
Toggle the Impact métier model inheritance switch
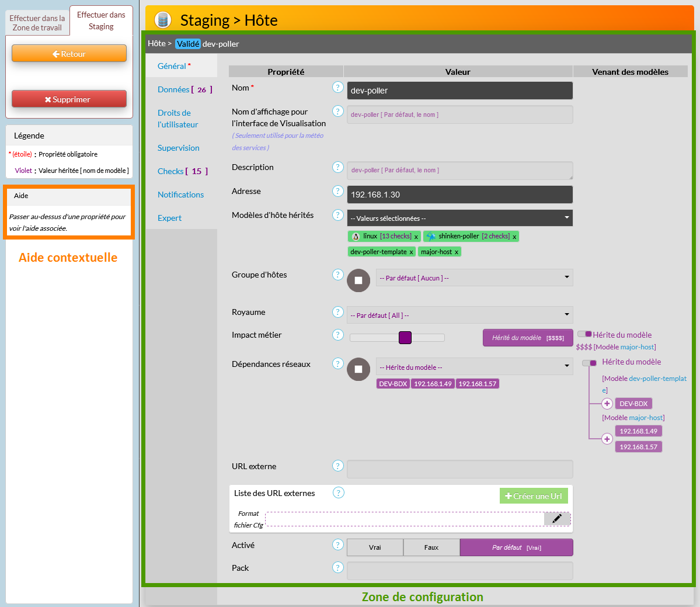pyautogui.click(x=584, y=334)
